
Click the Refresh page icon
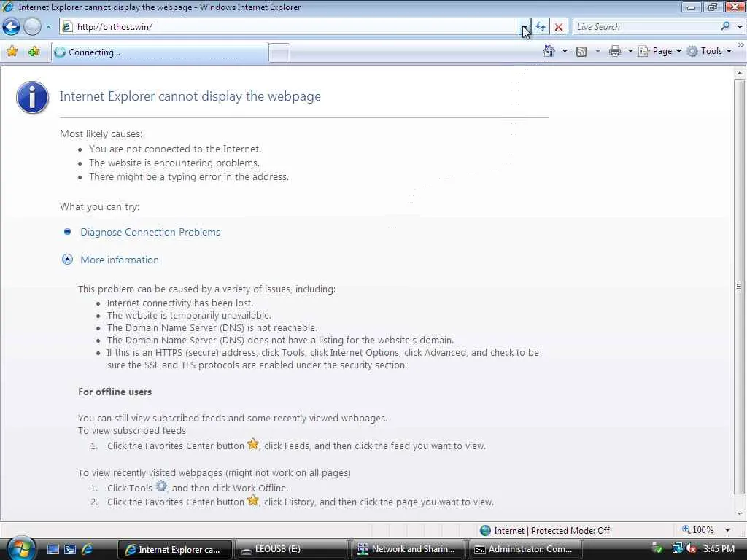point(541,27)
